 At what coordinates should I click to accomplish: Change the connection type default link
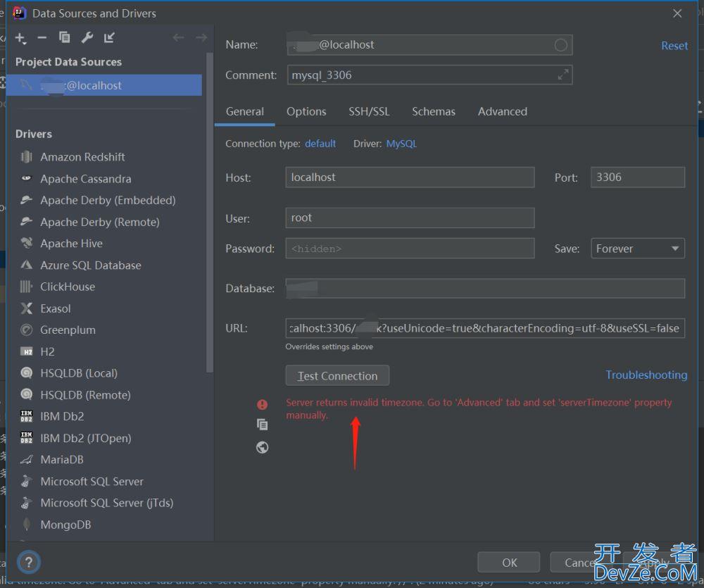320,144
